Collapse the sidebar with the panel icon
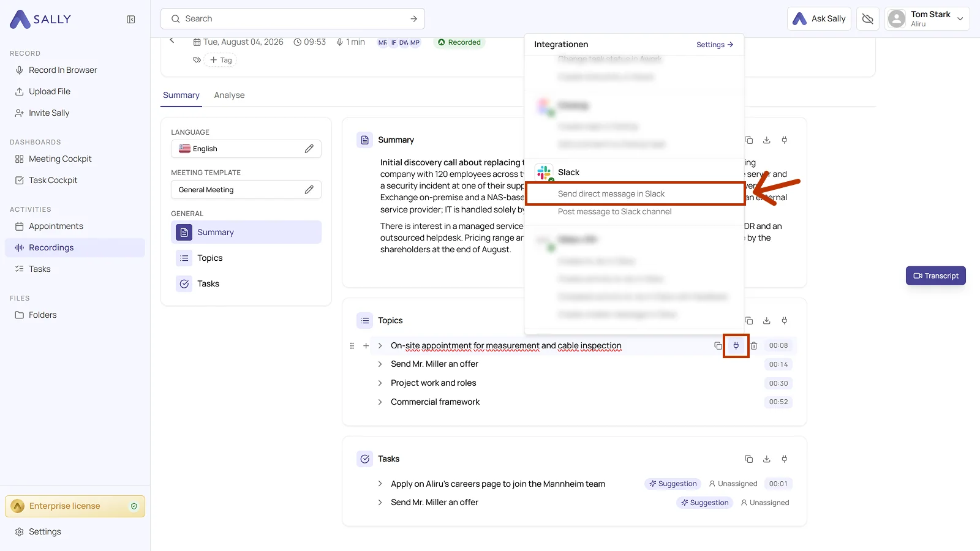The width and height of the screenshot is (980, 551). tap(130, 20)
